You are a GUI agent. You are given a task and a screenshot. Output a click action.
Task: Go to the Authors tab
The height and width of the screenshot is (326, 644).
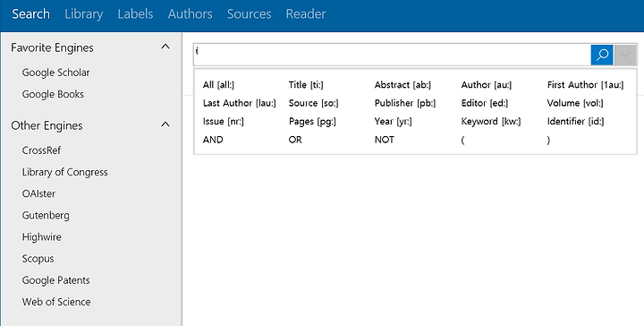tap(190, 14)
